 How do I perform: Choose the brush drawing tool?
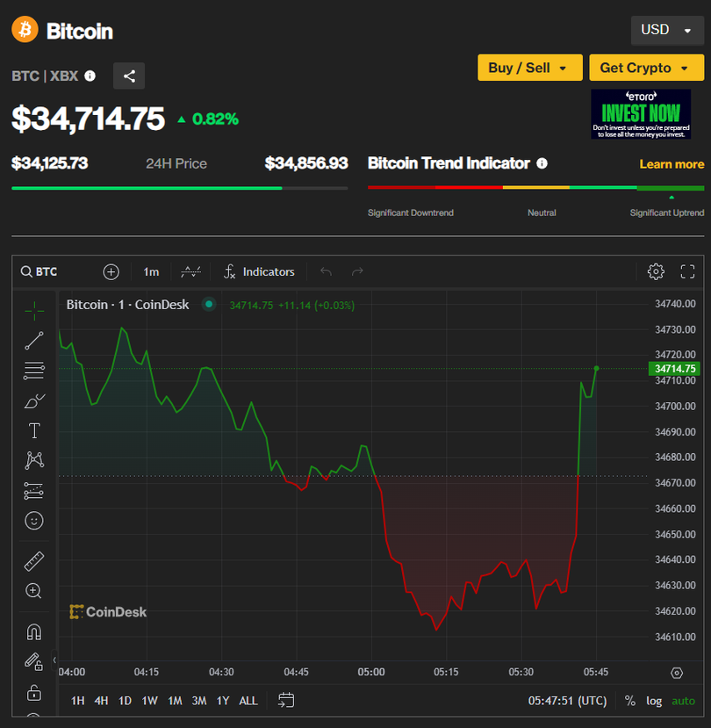point(34,401)
